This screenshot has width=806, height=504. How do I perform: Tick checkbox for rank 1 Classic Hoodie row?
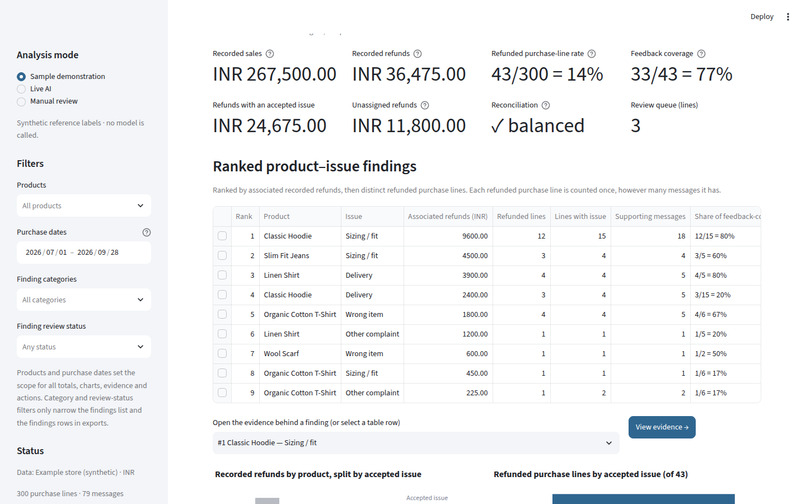click(x=222, y=236)
